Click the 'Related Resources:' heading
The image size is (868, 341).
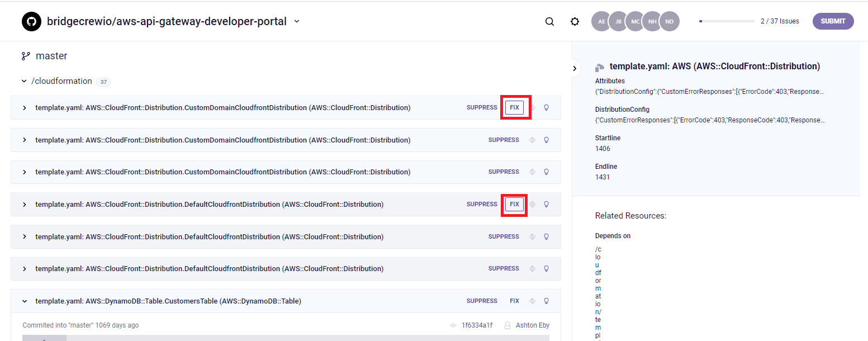pos(630,216)
